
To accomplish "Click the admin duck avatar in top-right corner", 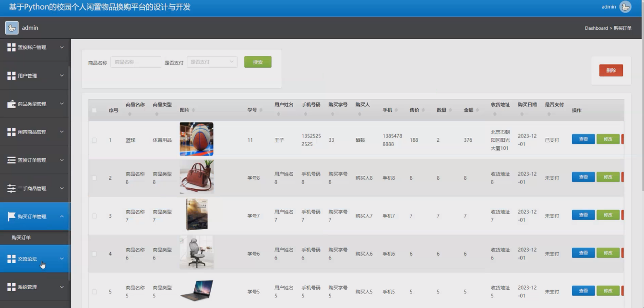I will [x=625, y=7].
